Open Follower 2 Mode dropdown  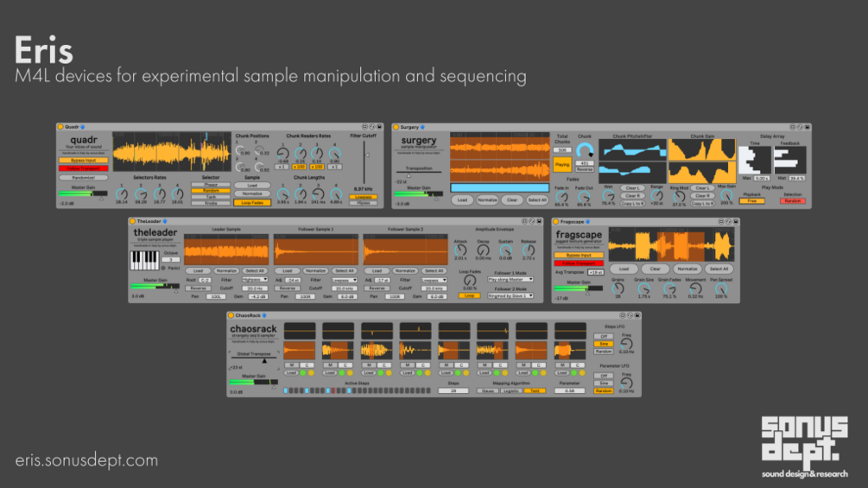(510, 296)
